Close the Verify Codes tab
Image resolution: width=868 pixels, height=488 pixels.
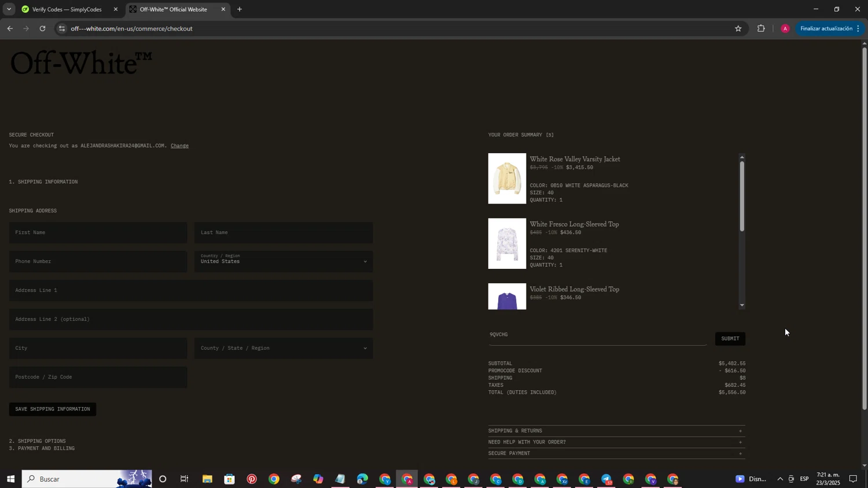115,9
